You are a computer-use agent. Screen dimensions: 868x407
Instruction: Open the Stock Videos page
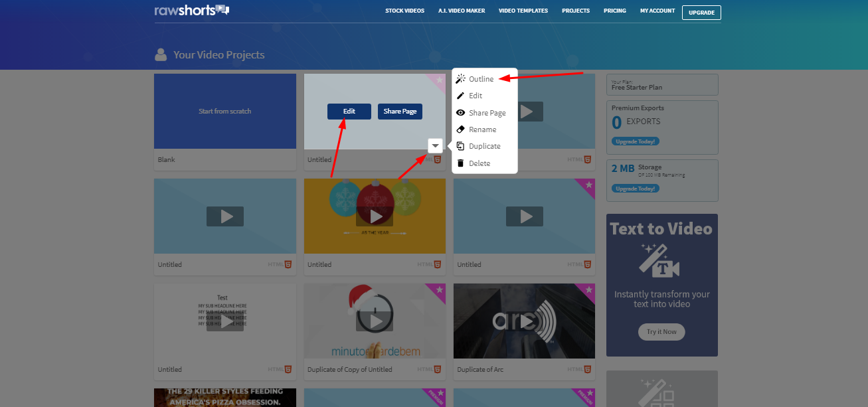pyautogui.click(x=404, y=11)
